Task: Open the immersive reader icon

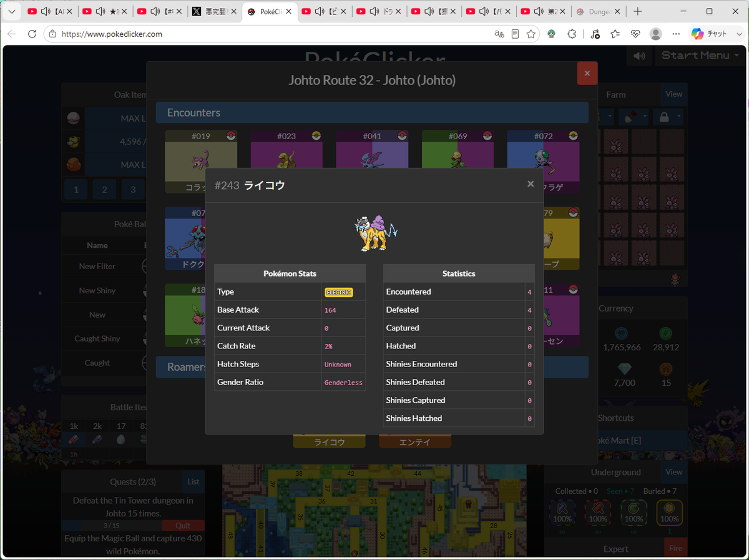Action: coord(515,34)
